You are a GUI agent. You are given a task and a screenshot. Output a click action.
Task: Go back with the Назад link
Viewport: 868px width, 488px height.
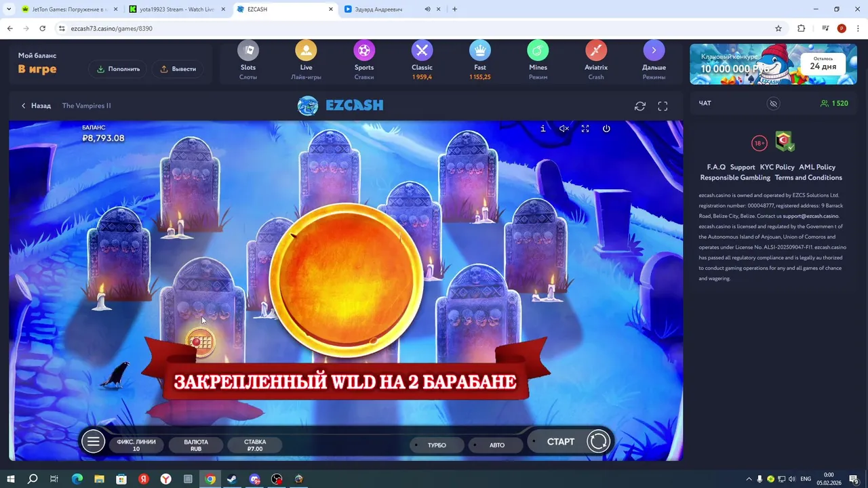(36, 106)
